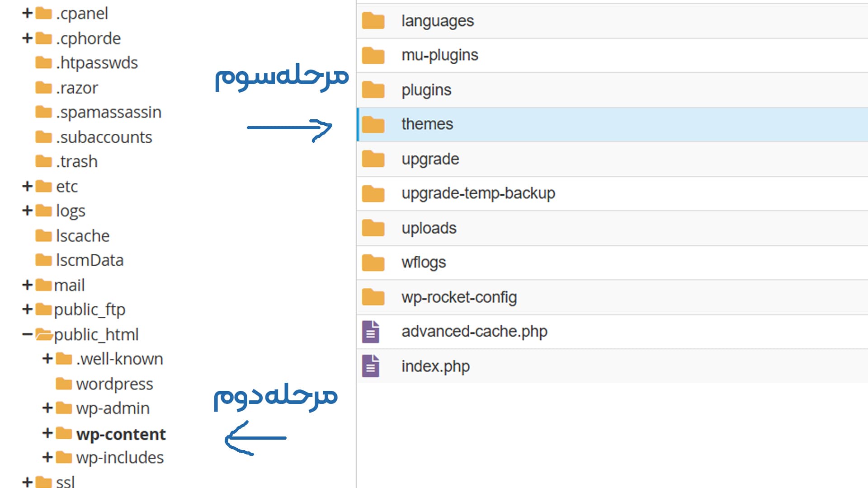The height and width of the screenshot is (488, 868).
Task: Click the mu-plugins folder icon in file list
Action: point(373,55)
